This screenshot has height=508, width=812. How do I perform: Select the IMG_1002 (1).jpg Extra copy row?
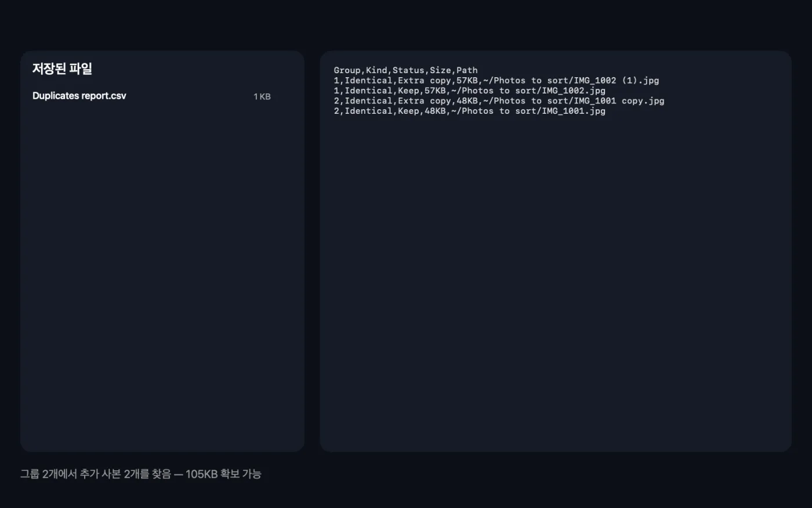point(496,81)
